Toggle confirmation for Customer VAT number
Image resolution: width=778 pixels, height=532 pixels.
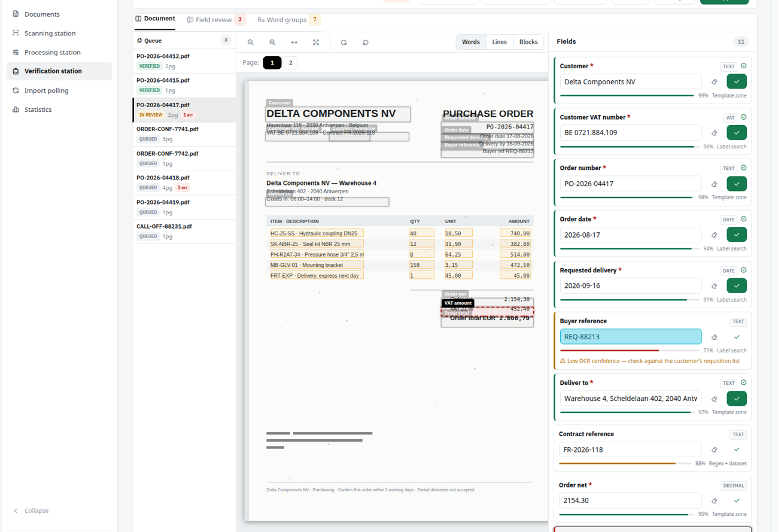pos(737,133)
